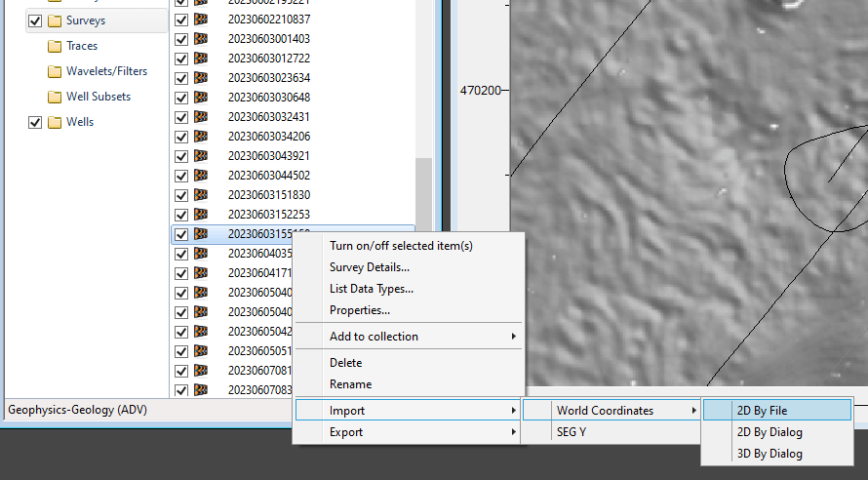
Task: Toggle the Wells checkbox
Action: coord(36,122)
